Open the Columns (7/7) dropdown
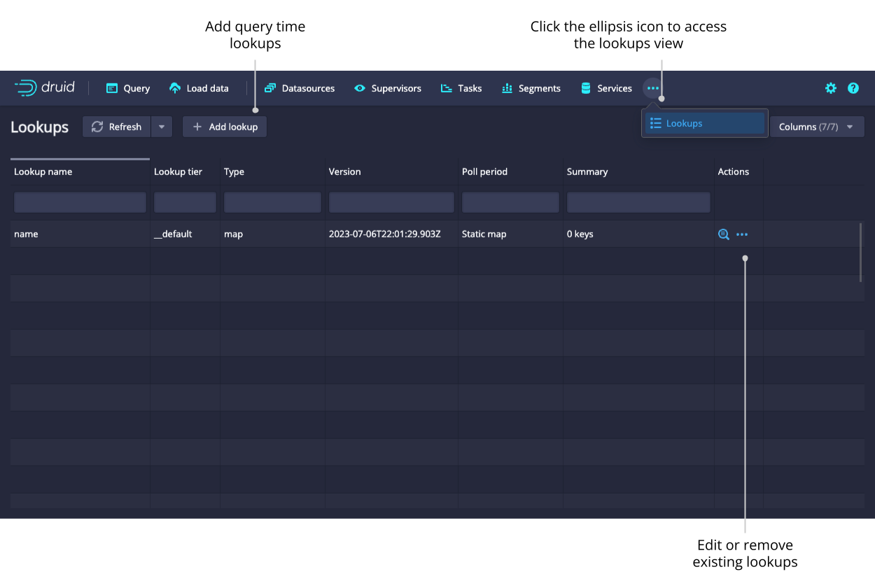This screenshot has width=875, height=588. [x=817, y=127]
